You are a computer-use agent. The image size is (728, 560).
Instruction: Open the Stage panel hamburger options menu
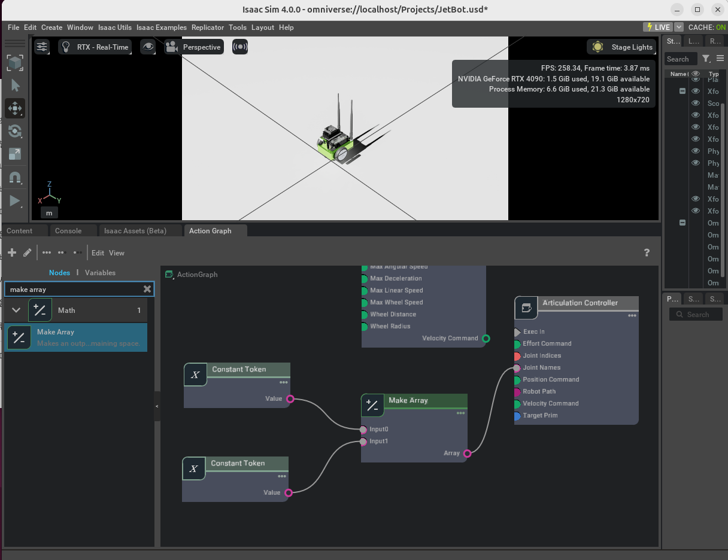[x=720, y=59]
